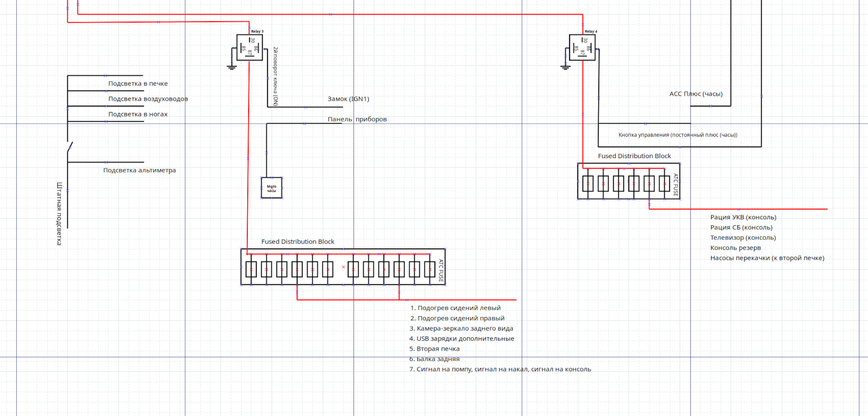Select '2. Подогрев сидений правый' list entry
The image size is (868, 416).
[x=457, y=318]
